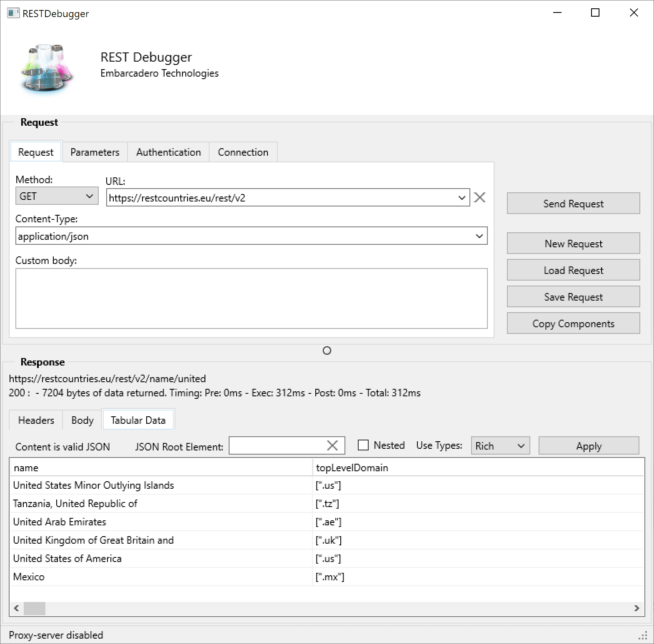This screenshot has height=644, width=654.
Task: Expand the URL history dropdown
Action: click(462, 198)
